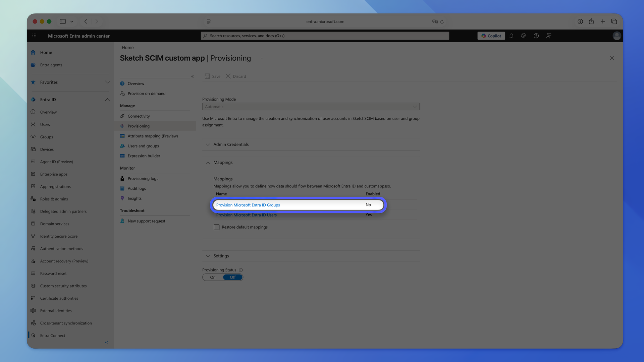Open the account profile avatar

(x=616, y=36)
